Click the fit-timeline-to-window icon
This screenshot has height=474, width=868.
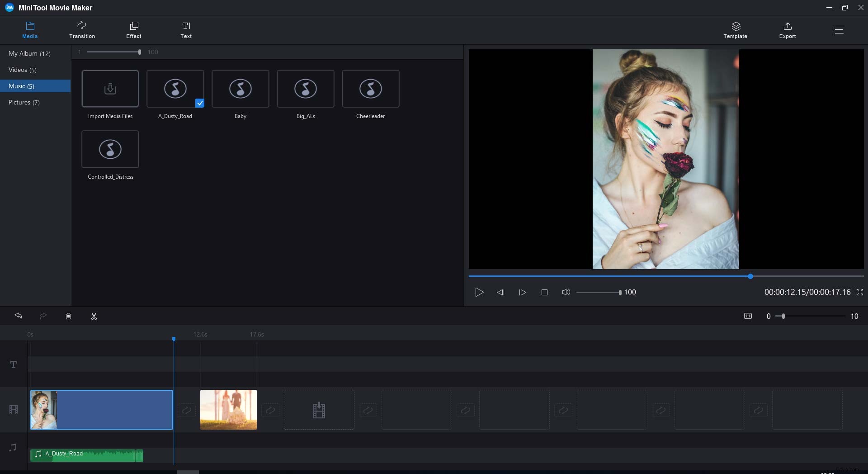[x=748, y=316]
